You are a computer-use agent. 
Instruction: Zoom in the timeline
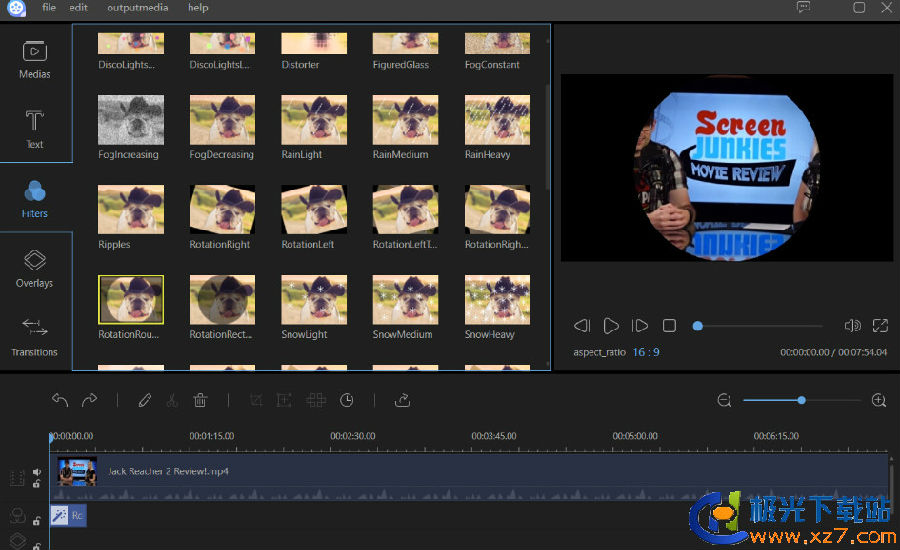[x=879, y=400]
